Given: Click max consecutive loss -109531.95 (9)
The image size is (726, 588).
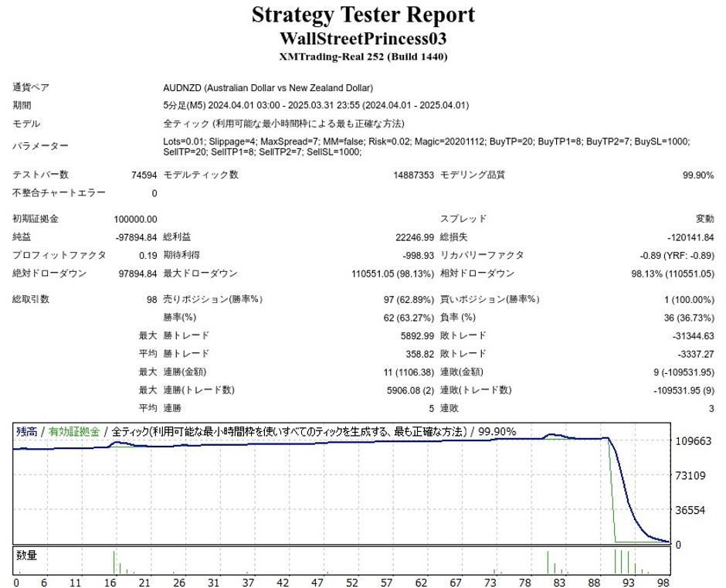Looking at the screenshot, I should point(684,391).
